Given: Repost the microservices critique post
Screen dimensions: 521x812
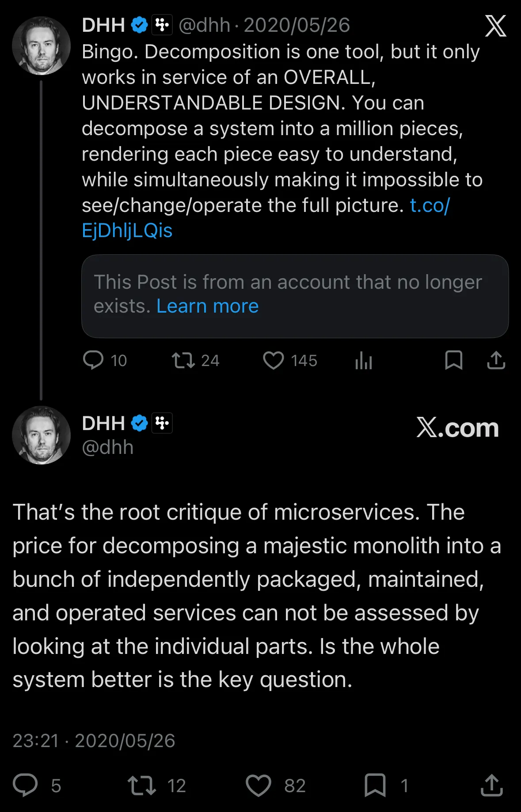Looking at the screenshot, I should pos(142,785).
